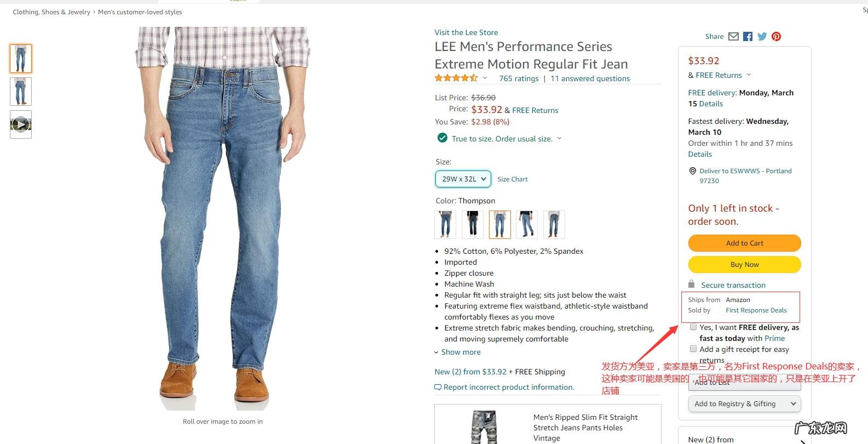Enable FREE delivery with Prime checkbox
The height and width of the screenshot is (444, 868).
[693, 327]
